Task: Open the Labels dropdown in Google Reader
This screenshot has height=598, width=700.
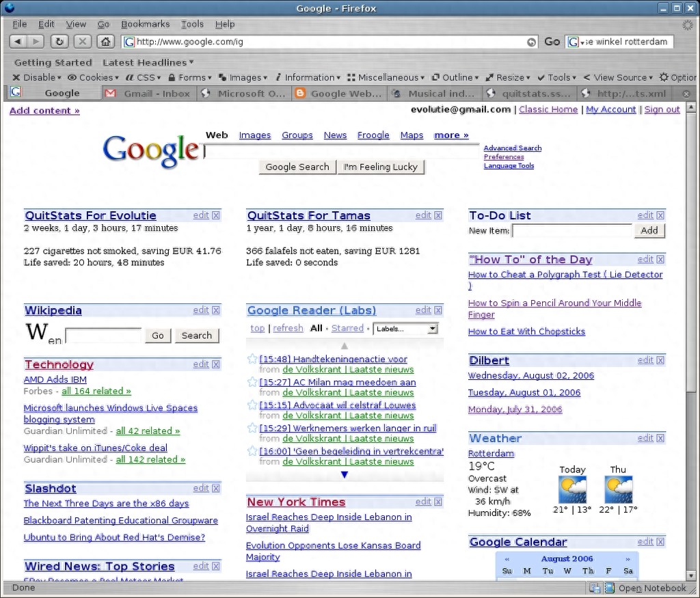Action: [433, 328]
